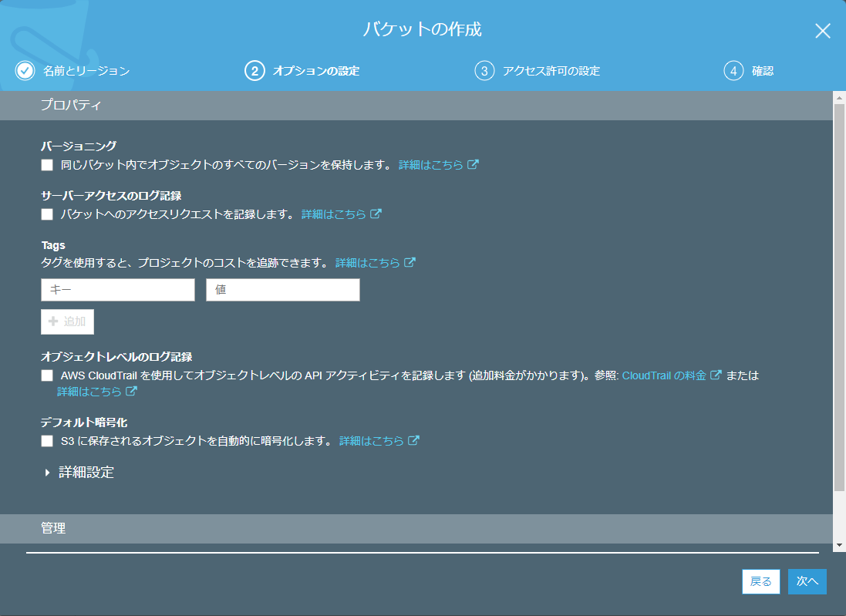Click the external link icon next to Tags 詳細はこちら

pyautogui.click(x=411, y=262)
